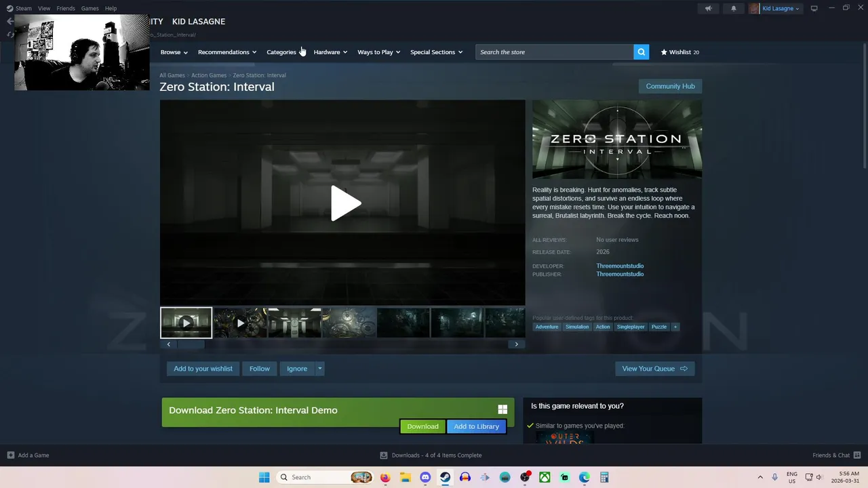Click the Ignore button
868x488 pixels.
click(297, 369)
